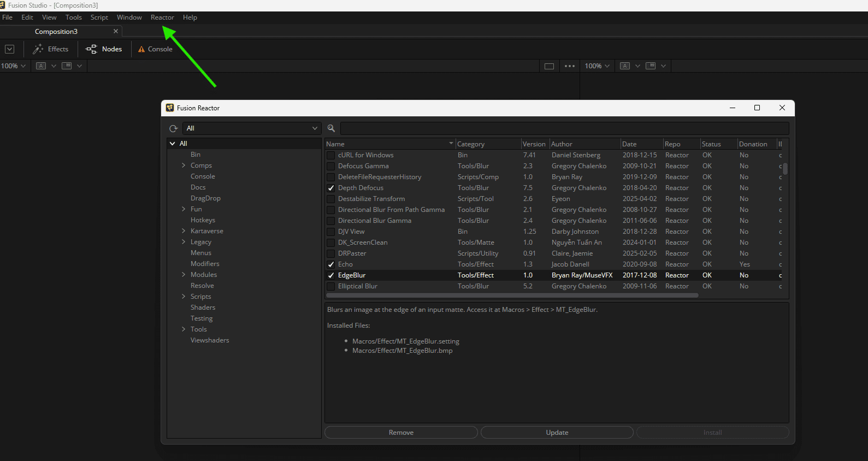Open the Tools menu

pyautogui.click(x=73, y=17)
